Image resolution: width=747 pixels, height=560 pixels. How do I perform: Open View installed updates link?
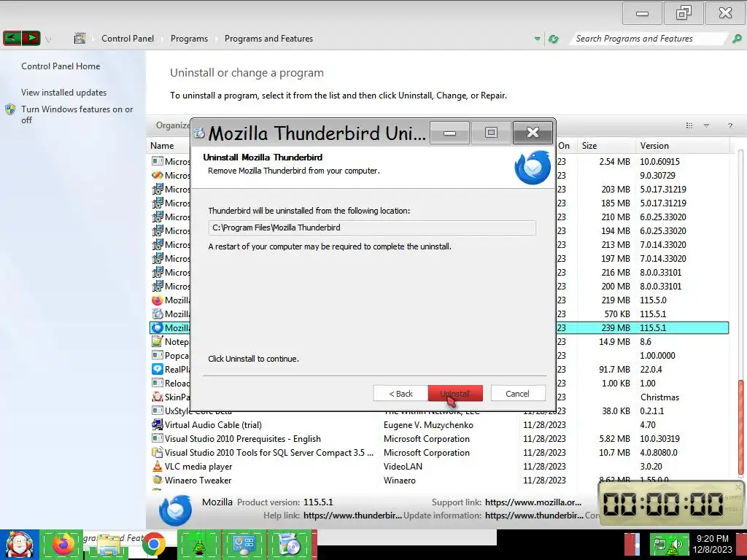64,93
